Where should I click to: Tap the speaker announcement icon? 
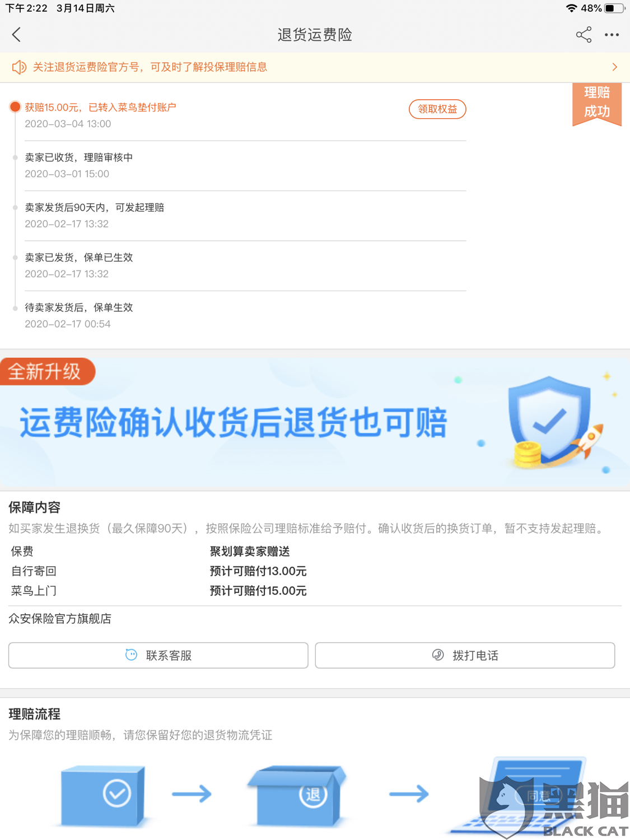[x=19, y=67]
